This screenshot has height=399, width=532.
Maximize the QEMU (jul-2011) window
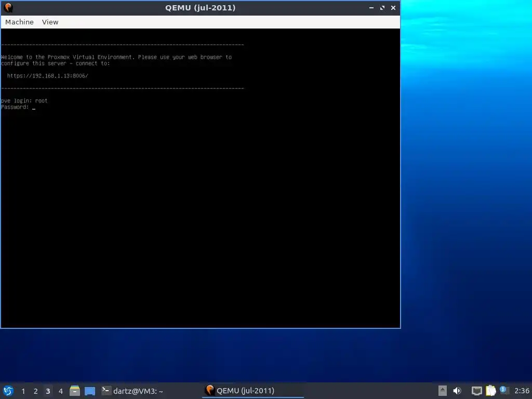click(382, 7)
